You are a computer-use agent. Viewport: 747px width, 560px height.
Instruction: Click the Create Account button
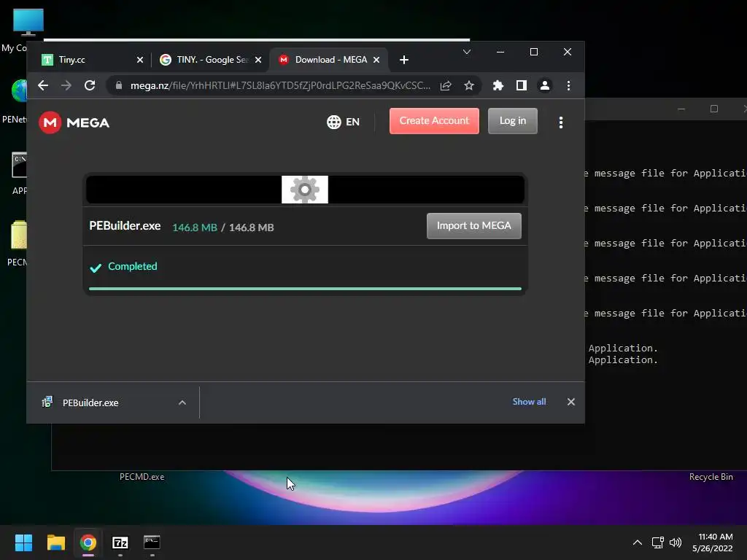pyautogui.click(x=434, y=121)
